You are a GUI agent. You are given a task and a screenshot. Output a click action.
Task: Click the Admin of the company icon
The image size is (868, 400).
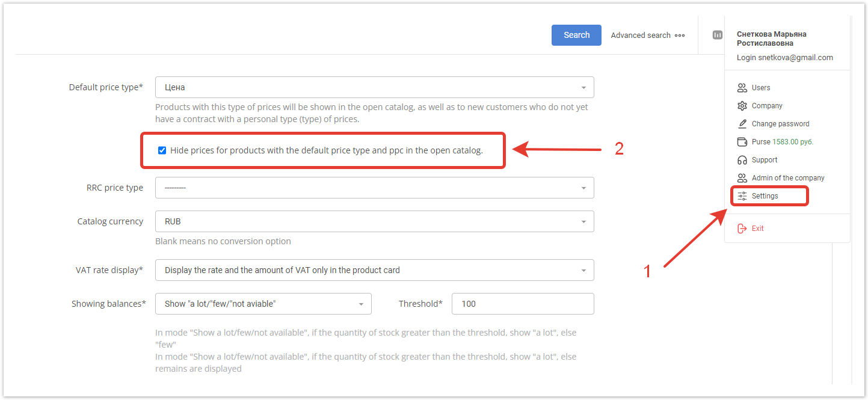(x=742, y=178)
